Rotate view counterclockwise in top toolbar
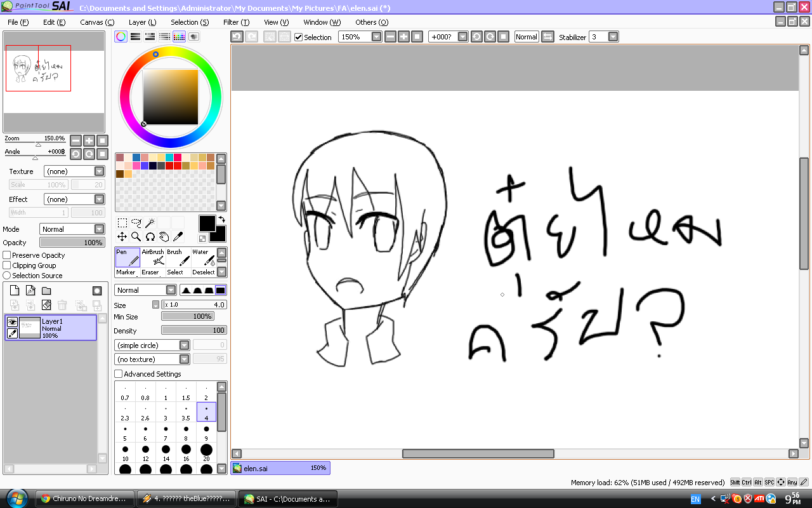This screenshot has width=812, height=508. (x=476, y=37)
